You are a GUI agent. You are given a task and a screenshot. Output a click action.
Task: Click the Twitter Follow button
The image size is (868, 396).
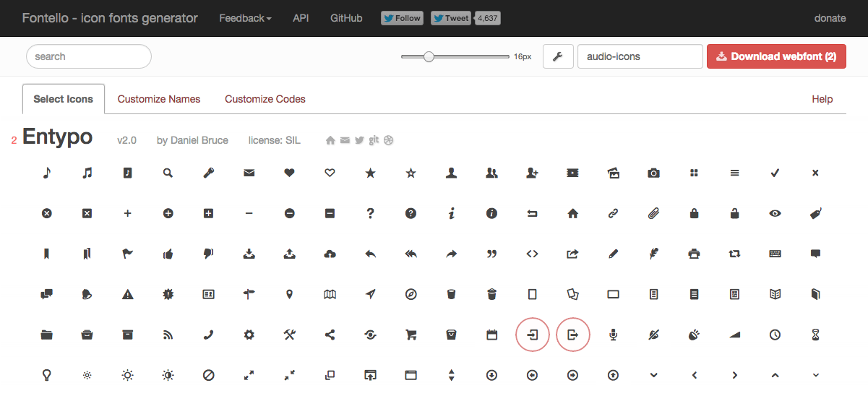(x=402, y=18)
